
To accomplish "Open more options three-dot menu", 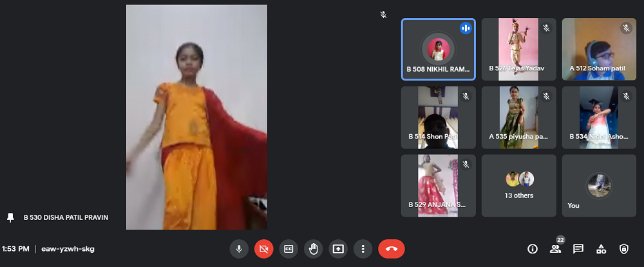I will (x=363, y=248).
